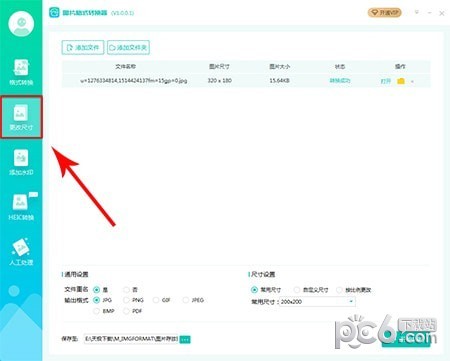This screenshot has height=361, width=450.
Task: Open the 格式转换 format conversion sidebar tool
Action: [21, 72]
